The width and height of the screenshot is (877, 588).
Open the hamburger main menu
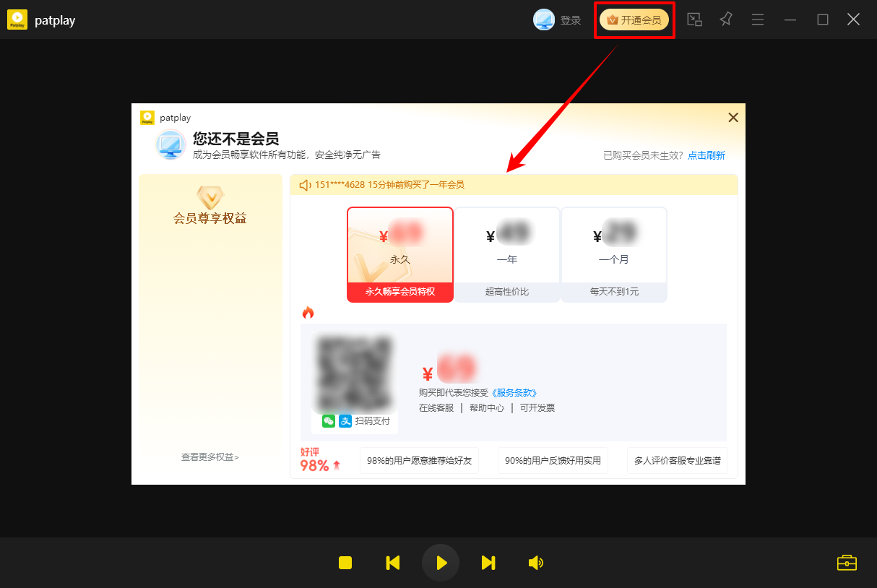pos(758,20)
